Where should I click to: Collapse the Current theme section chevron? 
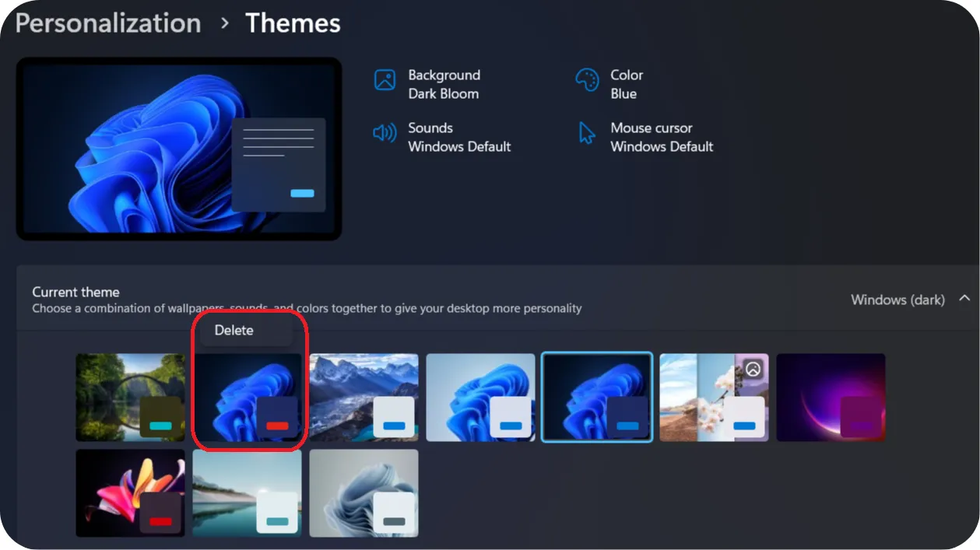(x=964, y=299)
